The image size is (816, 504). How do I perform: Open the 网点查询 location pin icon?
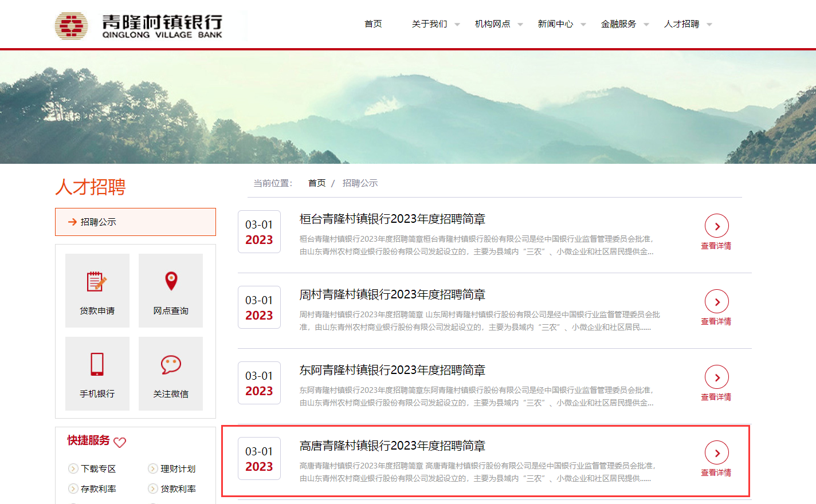[171, 281]
